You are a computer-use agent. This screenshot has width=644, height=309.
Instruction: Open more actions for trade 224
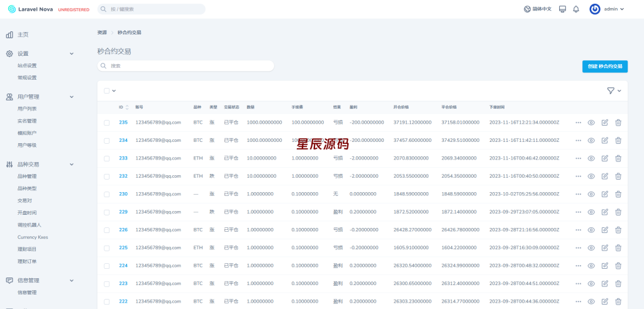coord(579,266)
